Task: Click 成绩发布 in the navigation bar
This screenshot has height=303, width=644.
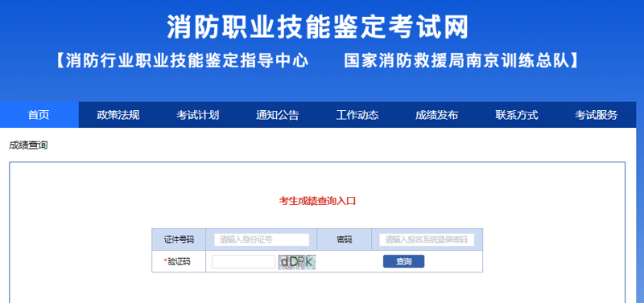Action: [436, 115]
